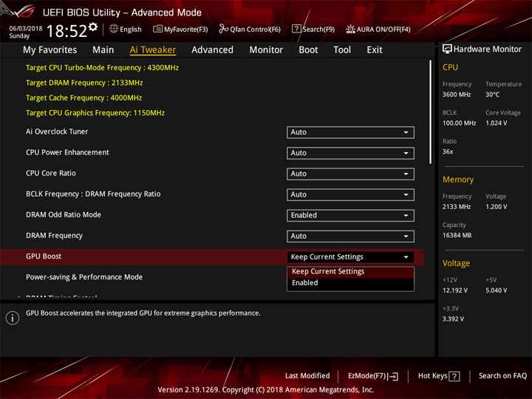Open Qfan Control(F6) text button

[x=255, y=29]
